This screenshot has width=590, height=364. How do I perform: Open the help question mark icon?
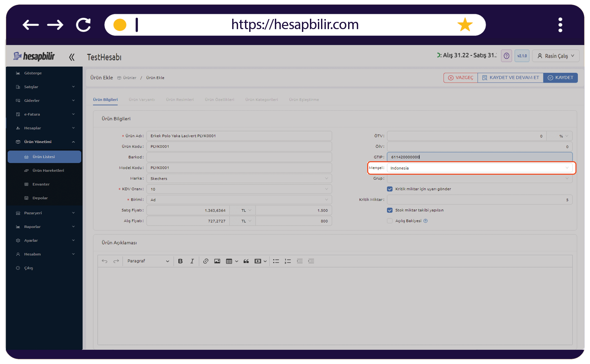click(506, 56)
